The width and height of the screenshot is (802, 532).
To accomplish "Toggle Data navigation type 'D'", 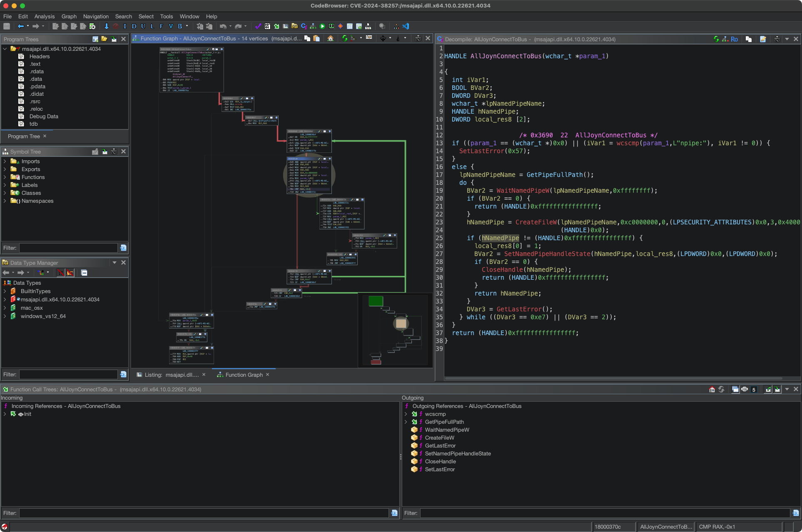I will click(134, 26).
